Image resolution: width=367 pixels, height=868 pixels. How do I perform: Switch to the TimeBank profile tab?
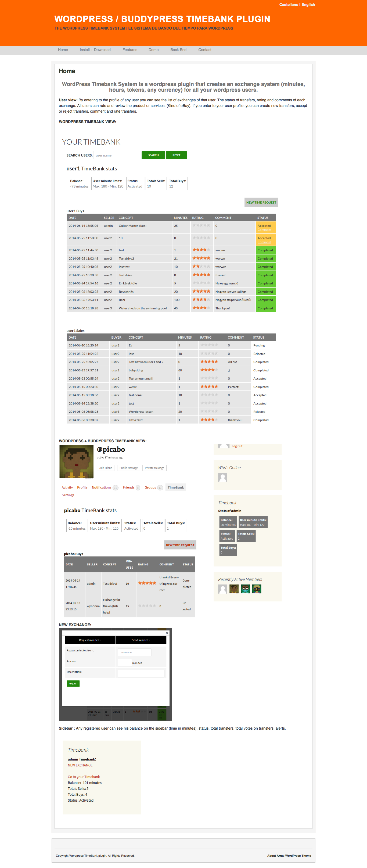coord(176,487)
